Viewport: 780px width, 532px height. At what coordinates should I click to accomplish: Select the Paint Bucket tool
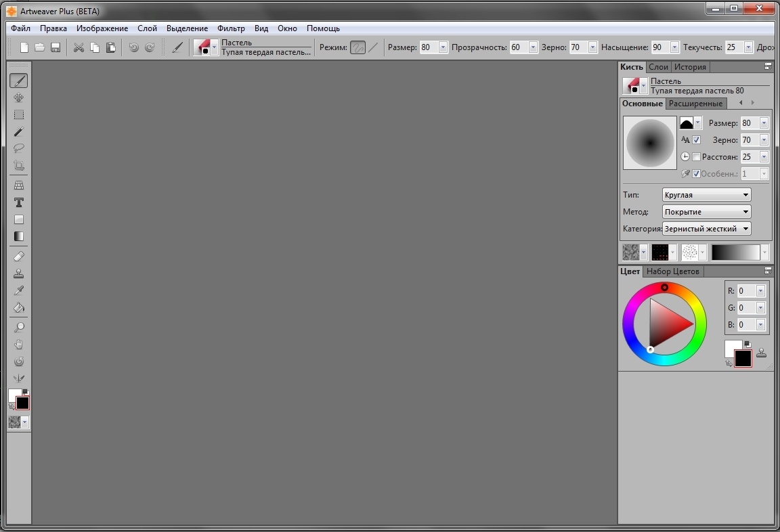pyautogui.click(x=18, y=307)
